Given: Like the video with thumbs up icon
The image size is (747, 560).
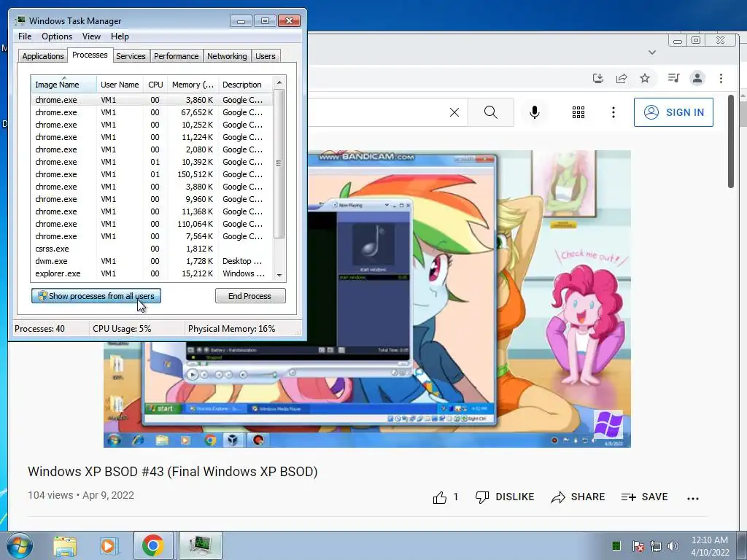Looking at the screenshot, I should (440, 497).
